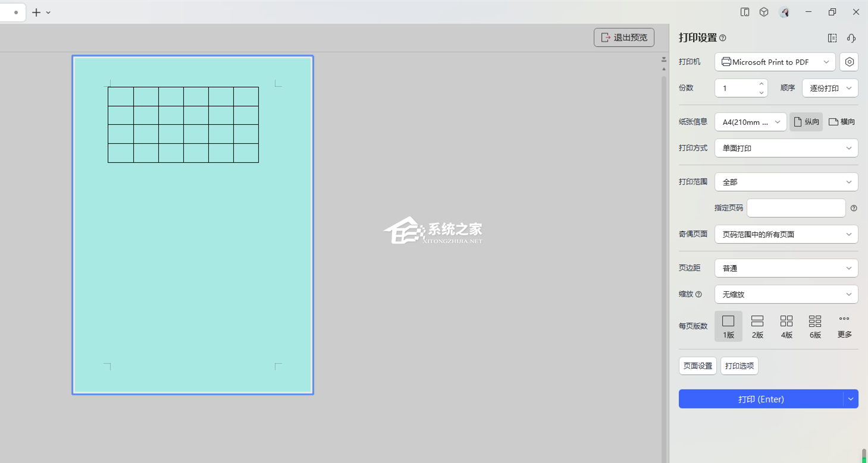This screenshot has width=868, height=463.
Task: Open the 奇偶页面 dropdown
Action: tap(786, 234)
